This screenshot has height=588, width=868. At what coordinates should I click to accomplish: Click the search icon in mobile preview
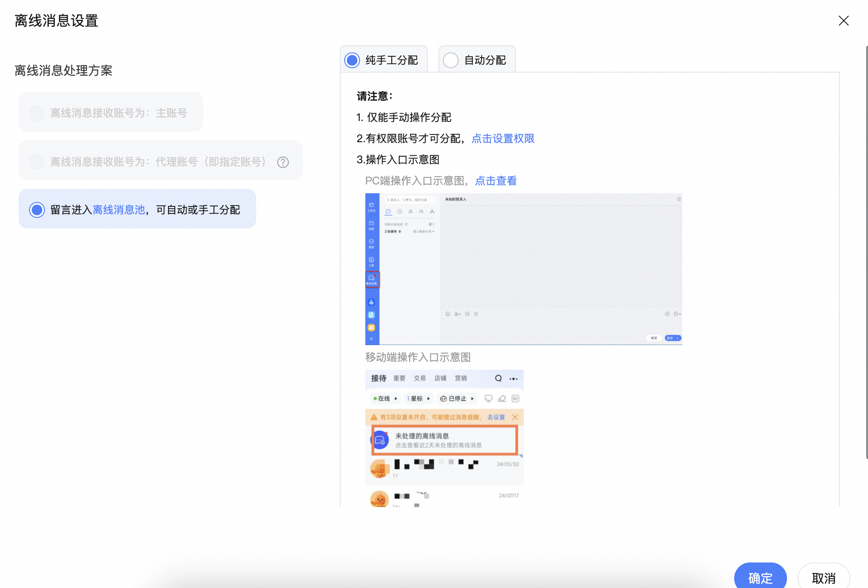pos(498,379)
